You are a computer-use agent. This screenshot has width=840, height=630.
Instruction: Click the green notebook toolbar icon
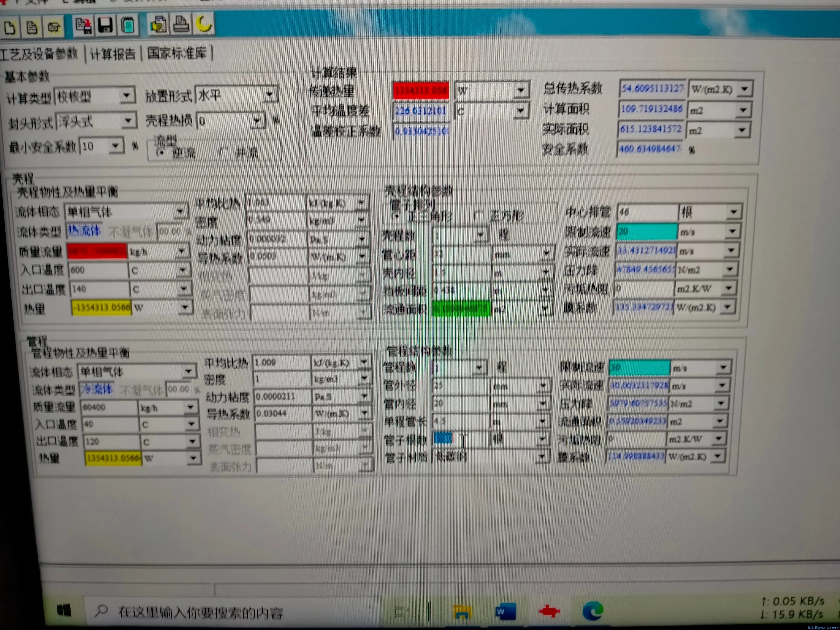[x=128, y=25]
